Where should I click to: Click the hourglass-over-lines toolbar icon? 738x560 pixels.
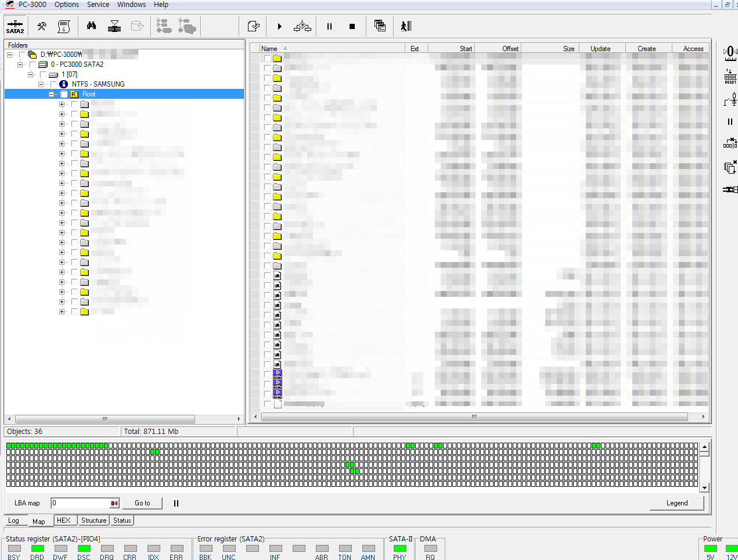(114, 26)
